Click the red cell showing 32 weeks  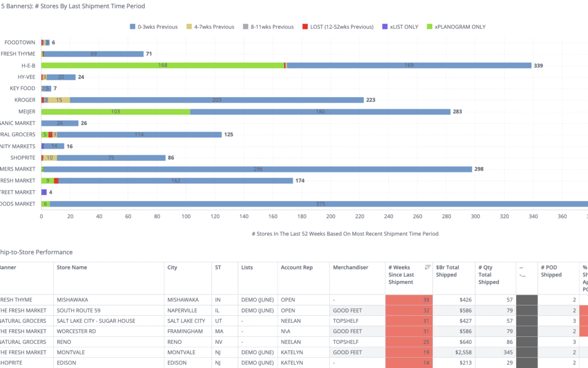coord(409,310)
